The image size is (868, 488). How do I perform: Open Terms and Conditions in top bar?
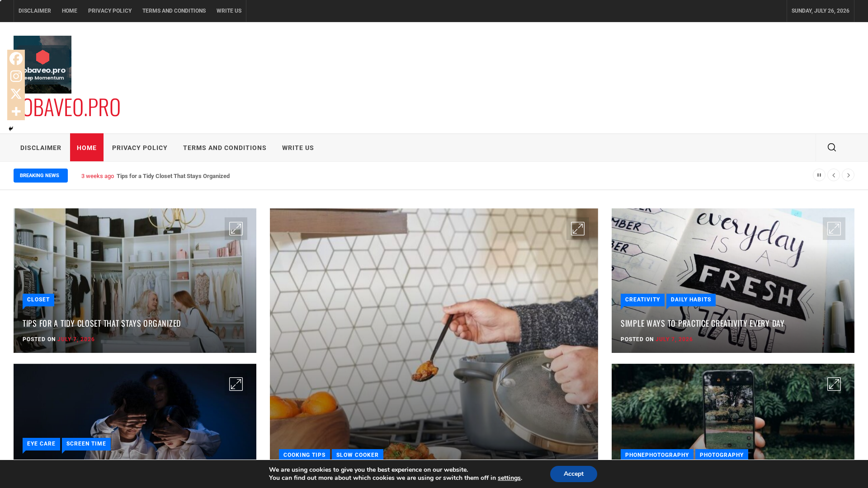tap(174, 11)
